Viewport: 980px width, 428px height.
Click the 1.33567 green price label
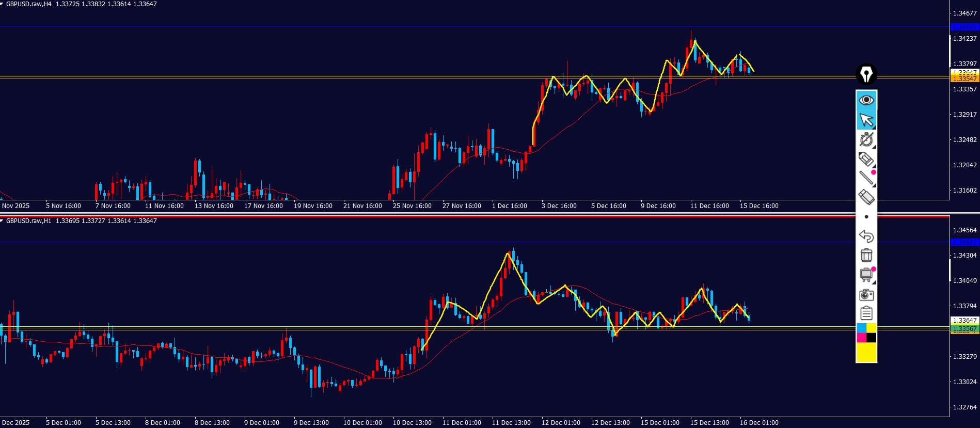pos(964,329)
